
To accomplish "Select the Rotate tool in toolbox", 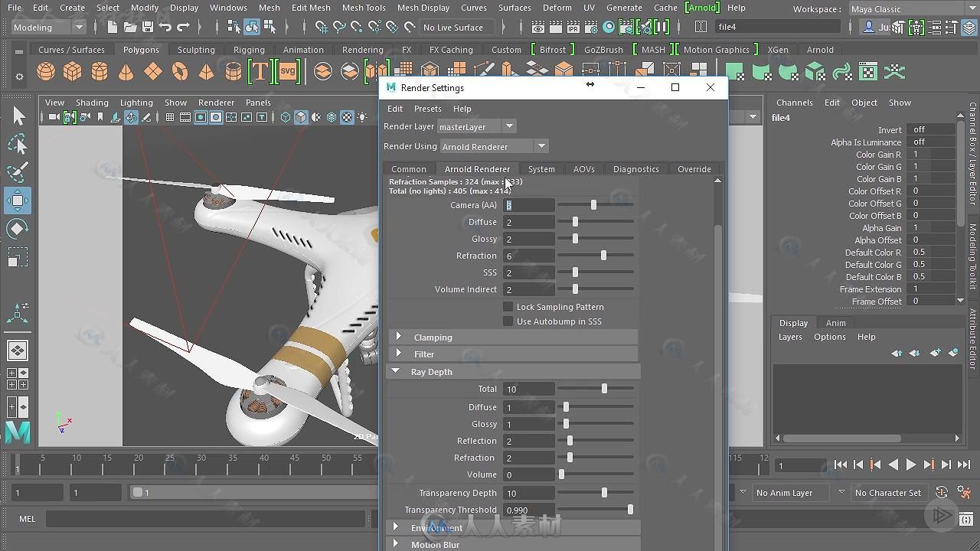I will click(x=18, y=229).
